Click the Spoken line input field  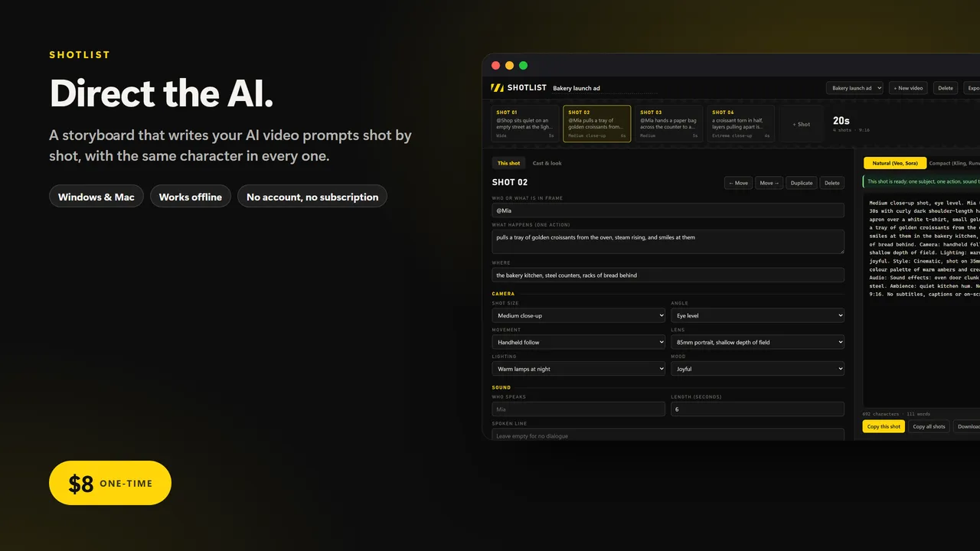pos(668,435)
